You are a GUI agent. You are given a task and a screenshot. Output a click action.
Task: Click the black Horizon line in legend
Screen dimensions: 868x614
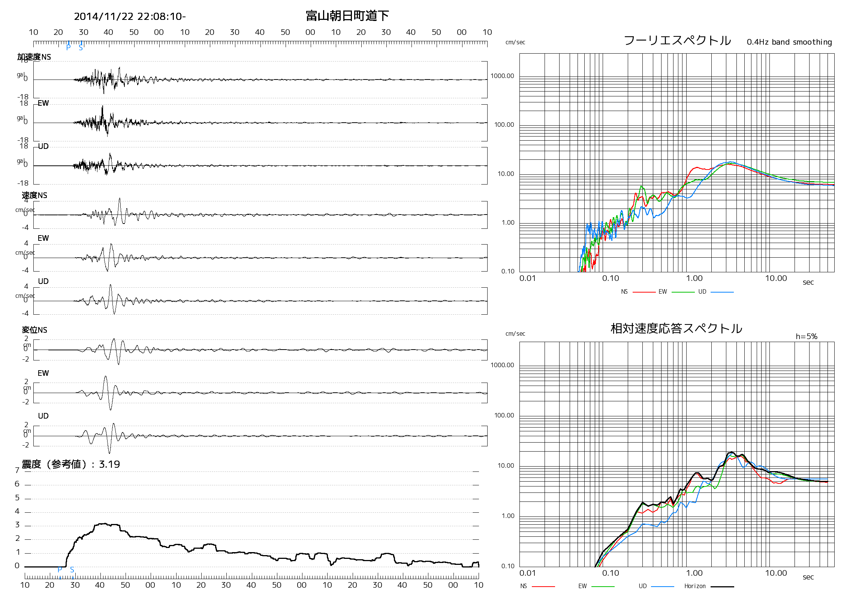tap(722, 586)
